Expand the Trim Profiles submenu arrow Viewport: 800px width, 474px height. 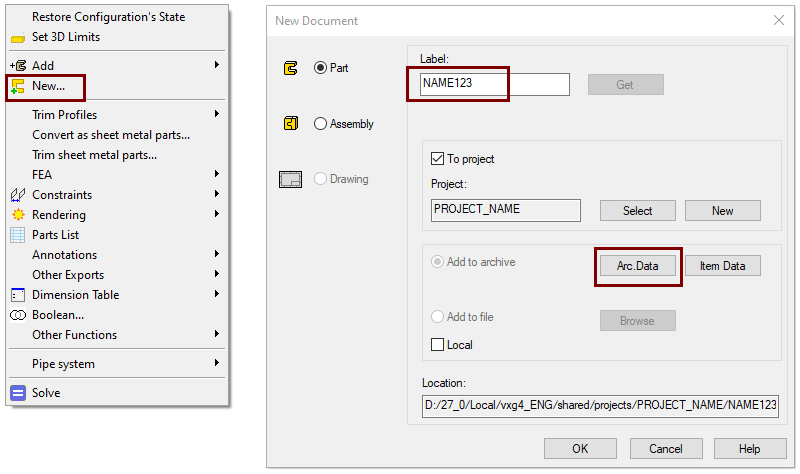pyautogui.click(x=217, y=114)
